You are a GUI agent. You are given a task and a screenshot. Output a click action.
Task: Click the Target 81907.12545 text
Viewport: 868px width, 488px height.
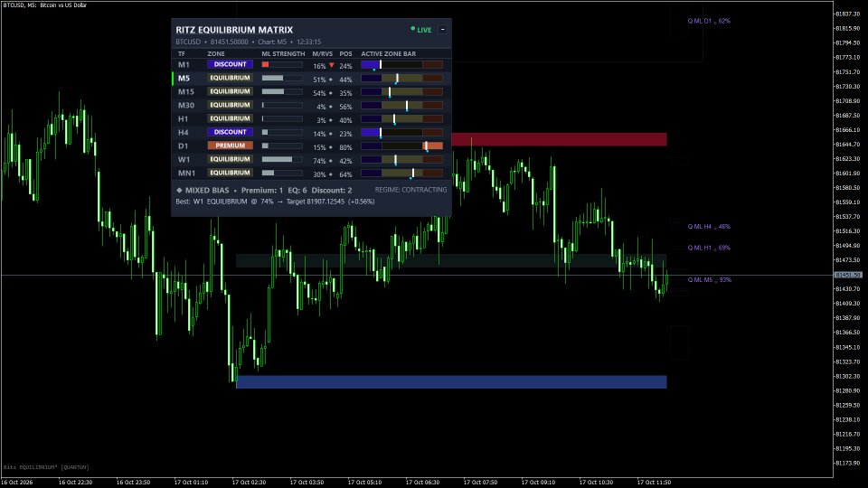click(316, 202)
